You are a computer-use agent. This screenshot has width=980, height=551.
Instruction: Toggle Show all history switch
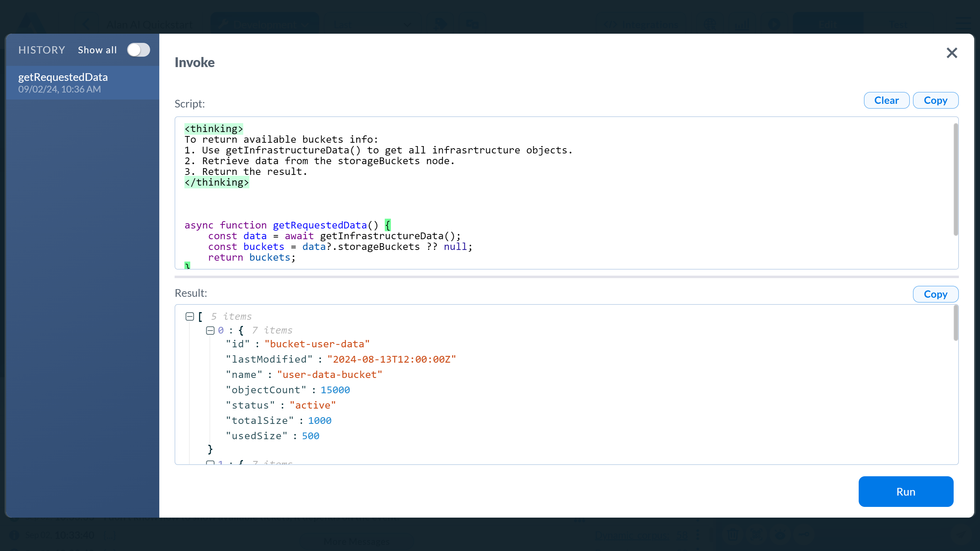coord(137,50)
